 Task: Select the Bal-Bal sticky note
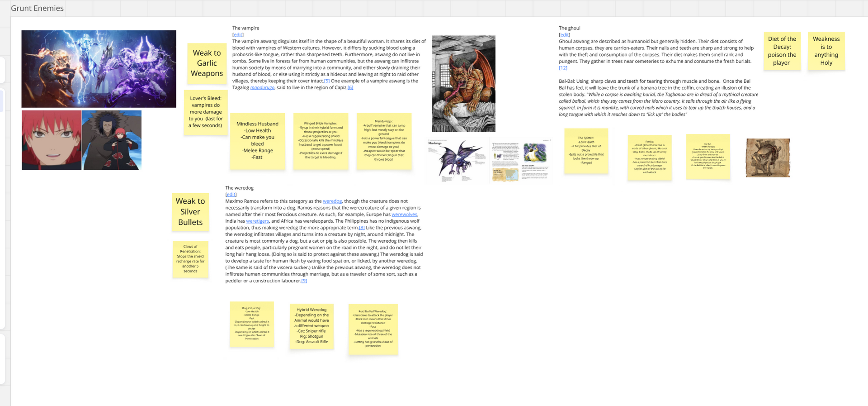pos(708,157)
